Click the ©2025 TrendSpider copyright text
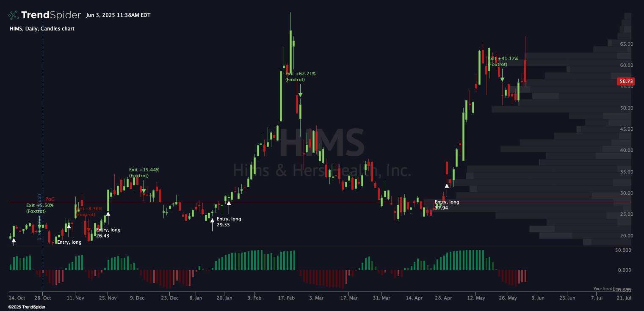 [27, 307]
